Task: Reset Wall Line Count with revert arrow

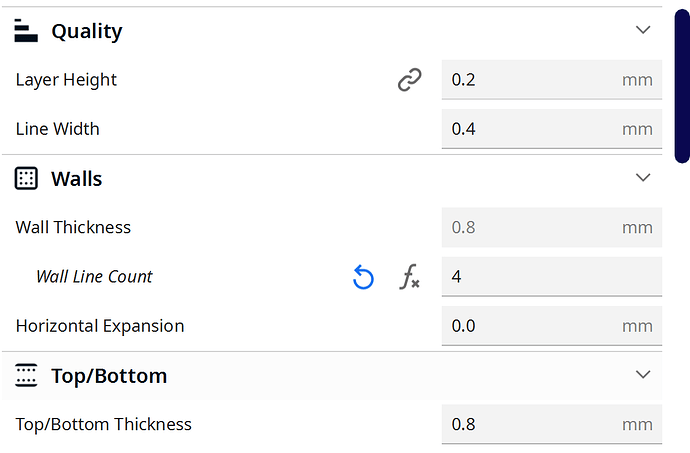Action: [363, 277]
